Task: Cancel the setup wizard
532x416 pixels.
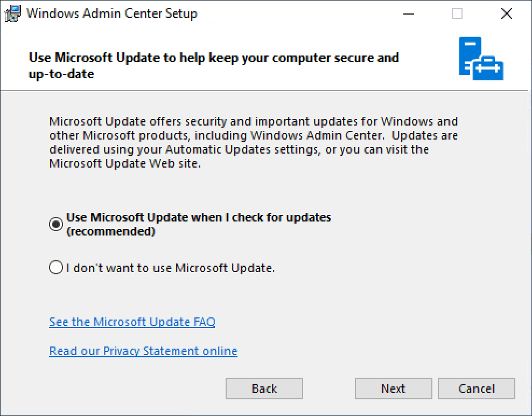Action: coord(477,389)
